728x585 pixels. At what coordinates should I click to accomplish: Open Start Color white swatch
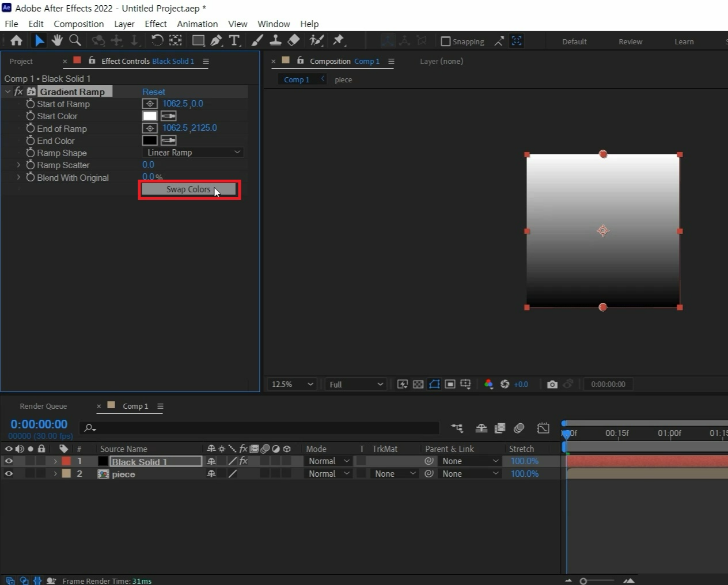click(150, 116)
